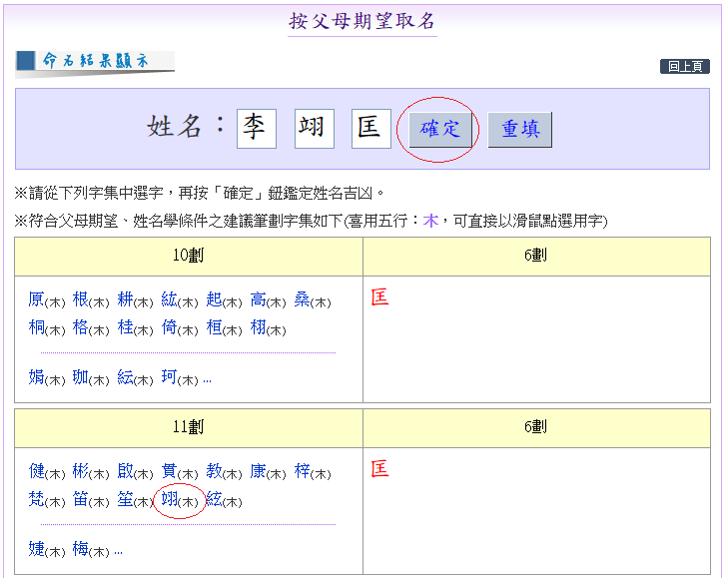Viewport: 728px width, 578px height.
Task: Pick the red 匡 in the 11劃 row
Action: click(x=379, y=469)
